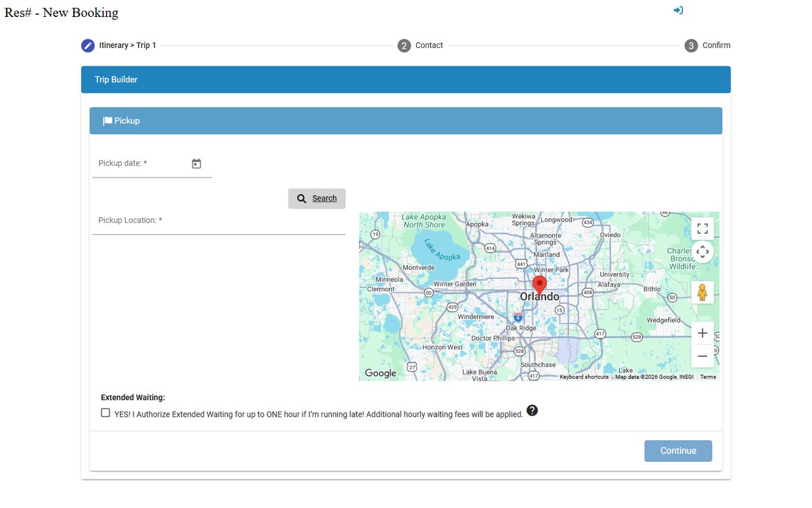812x508 pixels.
Task: Click the Southchase map label
Action: 538,364
